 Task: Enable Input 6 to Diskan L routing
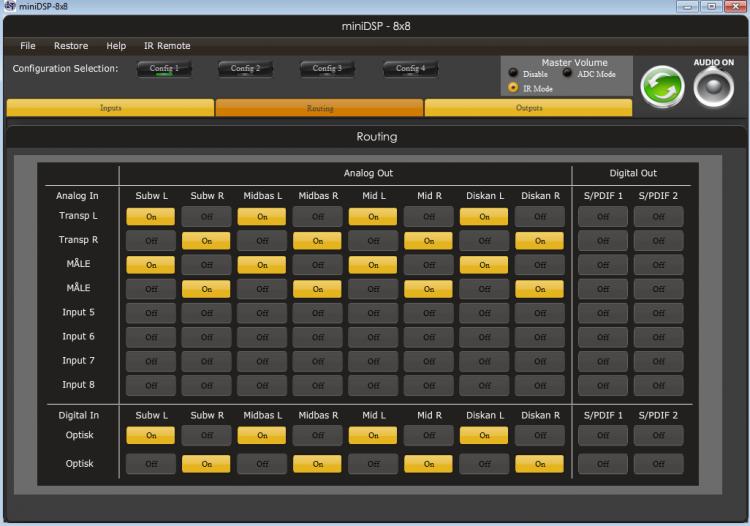coord(484,337)
